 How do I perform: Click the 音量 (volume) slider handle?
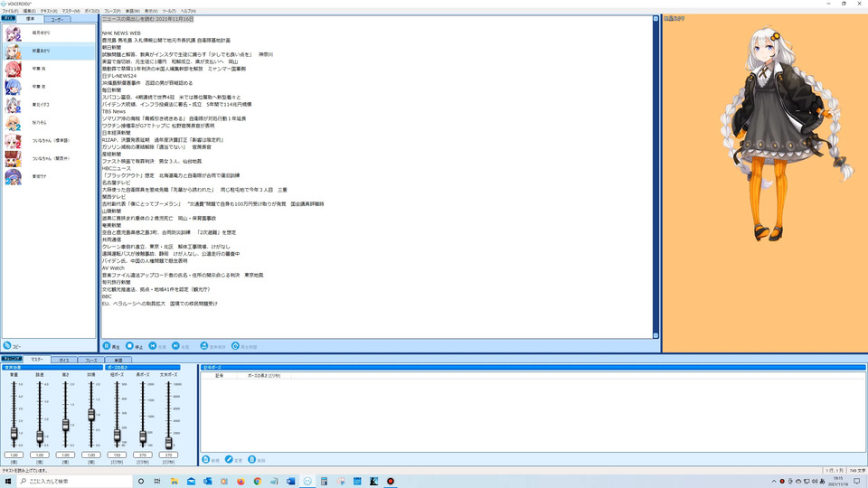coord(14,433)
